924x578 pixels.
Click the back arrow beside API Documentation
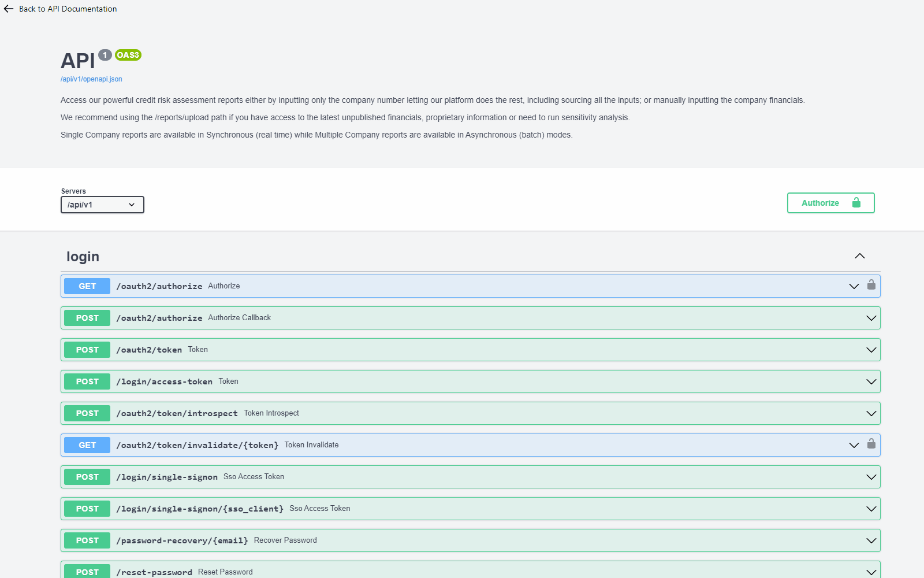(8, 9)
